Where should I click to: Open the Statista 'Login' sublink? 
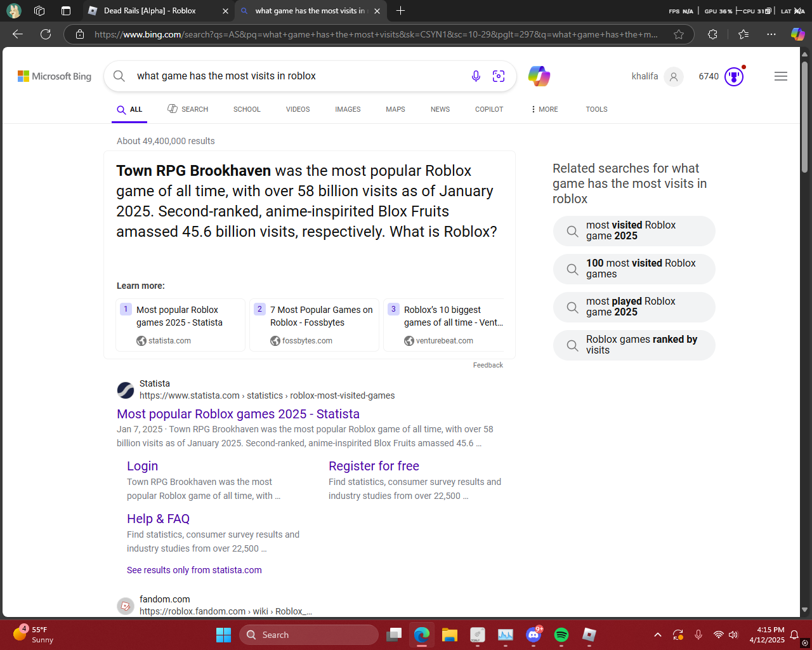(142, 466)
